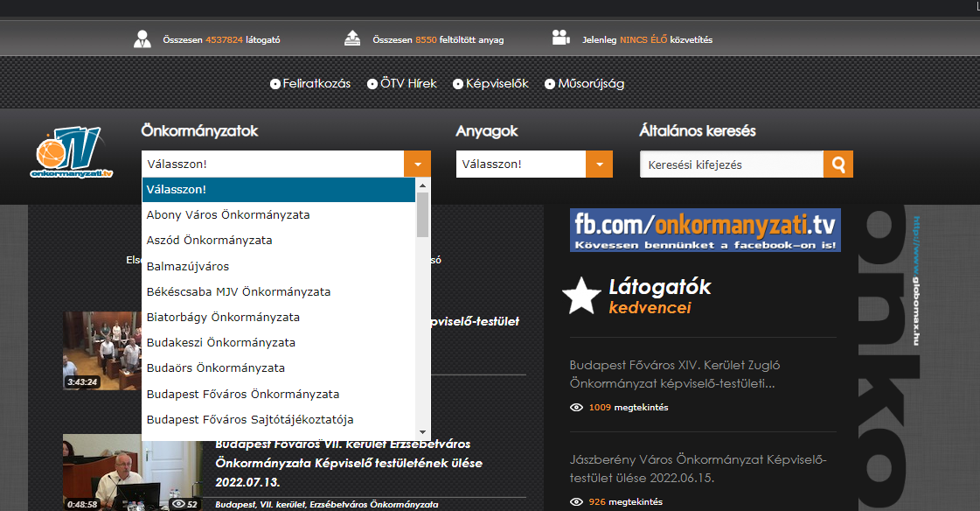This screenshot has width=980, height=511.
Task: Go to ÖTV Hírek menu item
Action: tap(408, 84)
